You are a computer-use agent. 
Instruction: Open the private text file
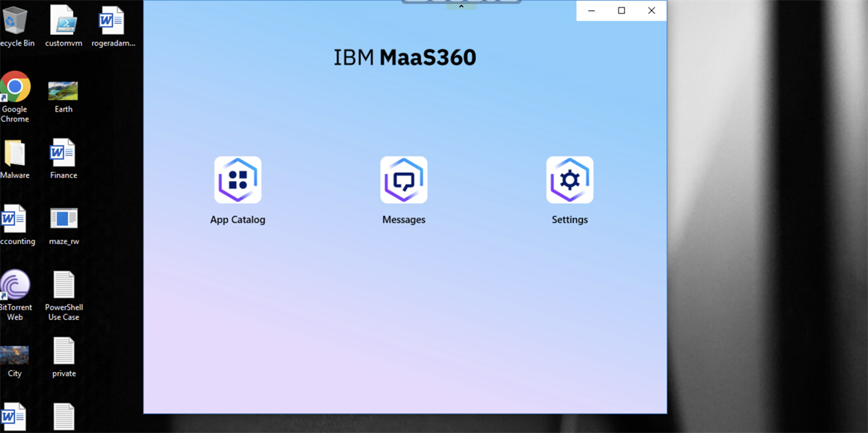64,351
